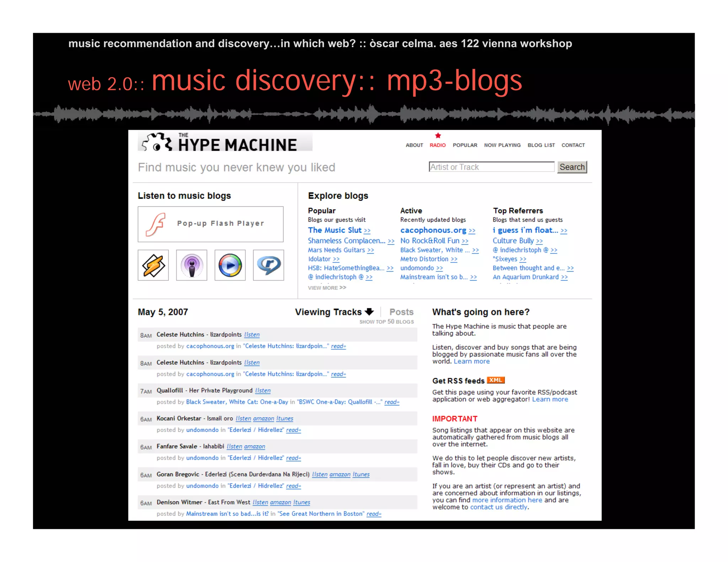Click Learn more under Get RSS feeds
The width and height of the screenshot is (728, 562).
pos(550,399)
